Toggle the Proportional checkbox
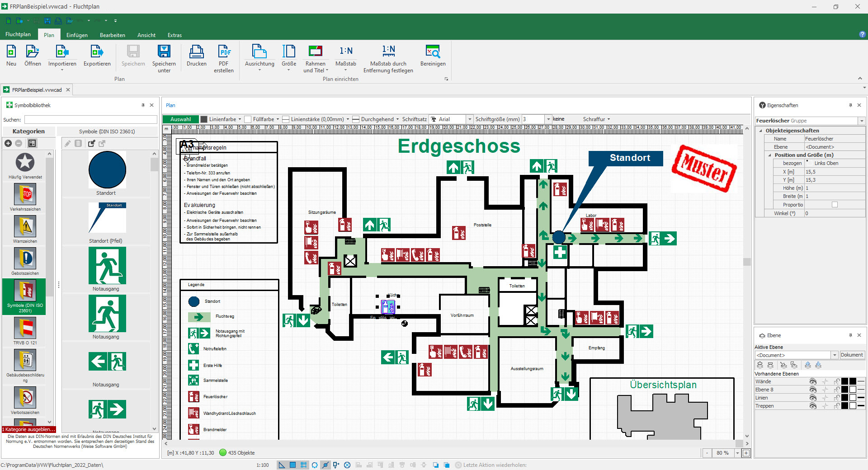 [x=835, y=205]
